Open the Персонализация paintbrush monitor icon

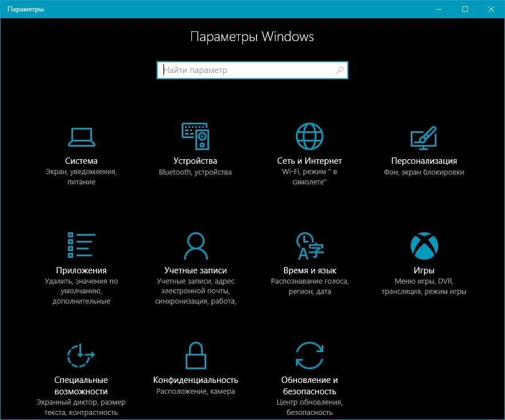point(423,138)
